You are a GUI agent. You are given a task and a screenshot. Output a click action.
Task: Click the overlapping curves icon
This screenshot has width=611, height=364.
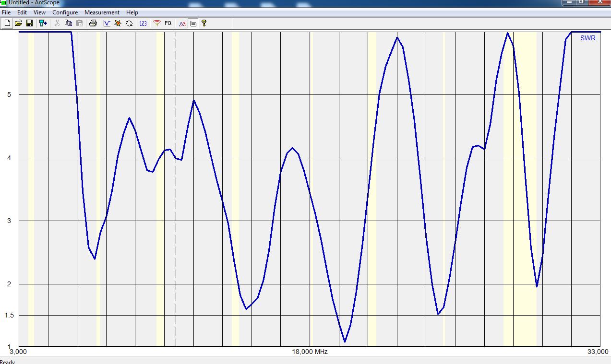pos(182,23)
